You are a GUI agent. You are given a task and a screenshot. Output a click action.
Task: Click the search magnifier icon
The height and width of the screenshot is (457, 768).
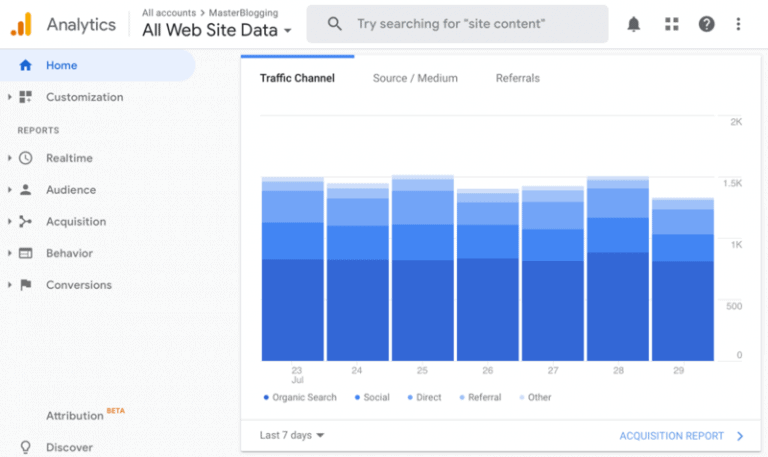[335, 24]
